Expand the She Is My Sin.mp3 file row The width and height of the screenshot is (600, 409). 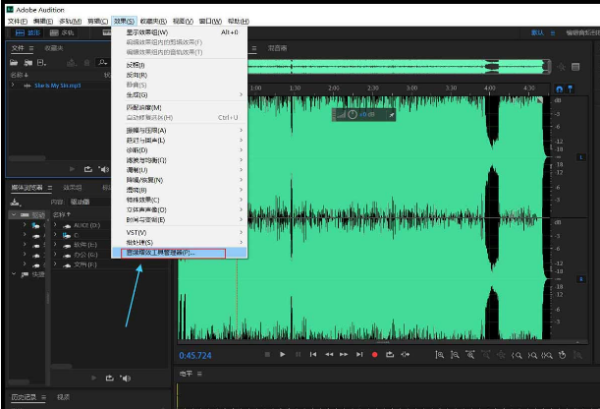tap(13, 85)
